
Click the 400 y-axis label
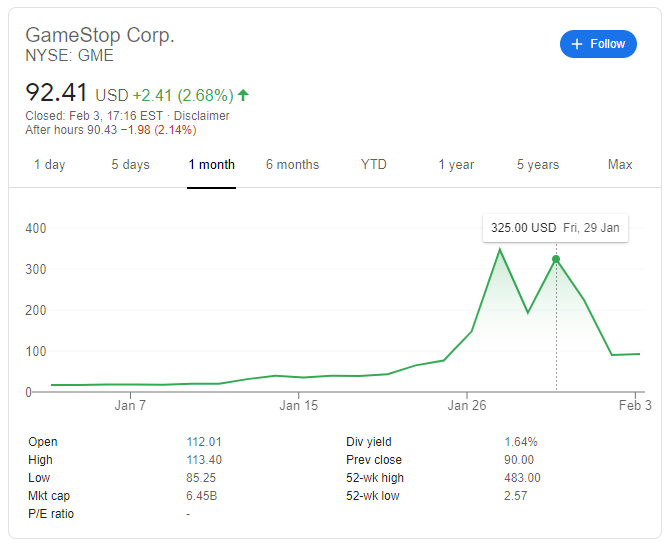tap(36, 228)
